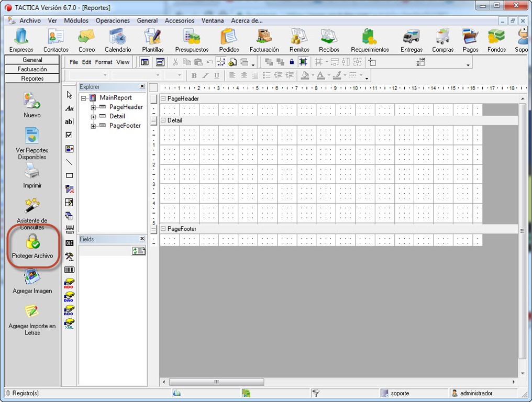Open the Operaciones menu
The width and height of the screenshot is (532, 402).
113,21
